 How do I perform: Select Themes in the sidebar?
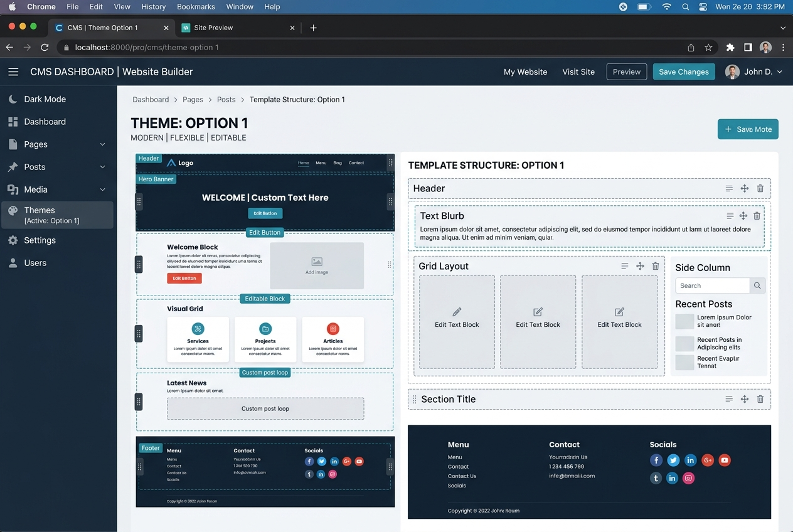pyautogui.click(x=58, y=215)
